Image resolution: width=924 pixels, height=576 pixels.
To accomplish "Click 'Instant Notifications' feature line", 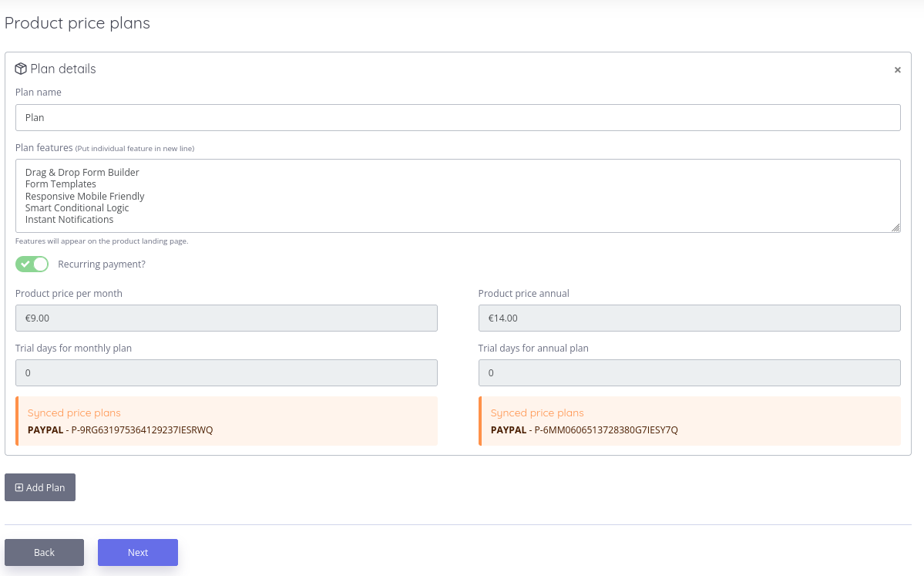I will pyautogui.click(x=69, y=219).
